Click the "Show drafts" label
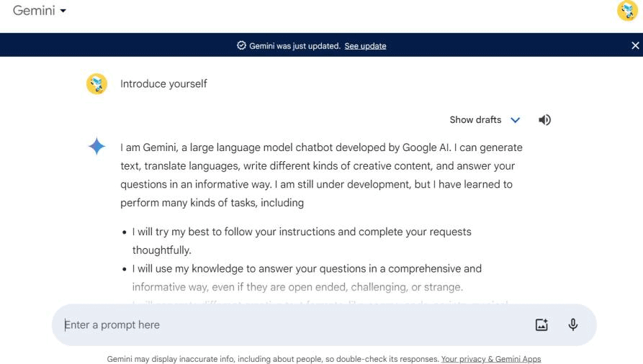643x364 pixels. (475, 120)
